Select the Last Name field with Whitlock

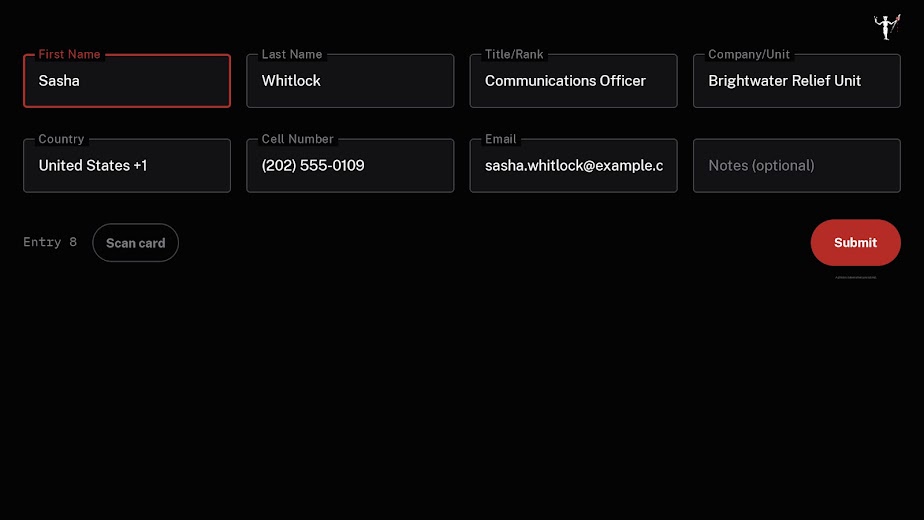pyautogui.click(x=350, y=81)
